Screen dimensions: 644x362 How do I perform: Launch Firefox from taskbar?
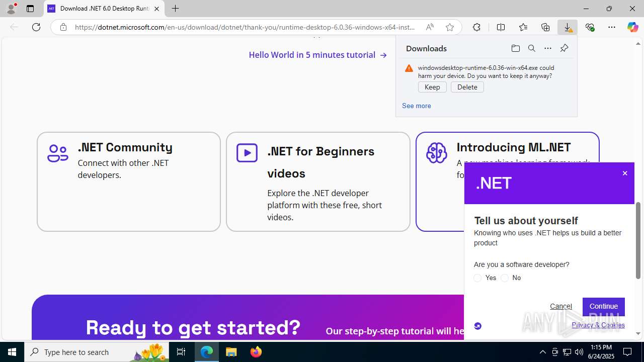click(256, 352)
